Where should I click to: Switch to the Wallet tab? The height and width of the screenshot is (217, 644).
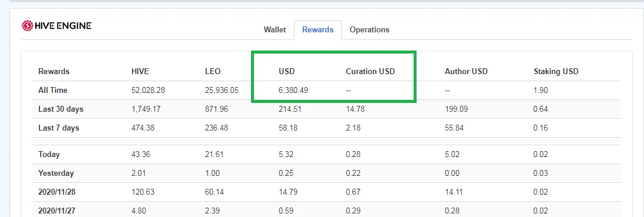point(275,30)
